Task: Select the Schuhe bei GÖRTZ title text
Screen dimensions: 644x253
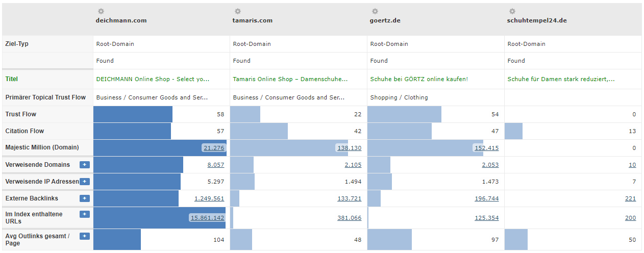Action: 419,79
